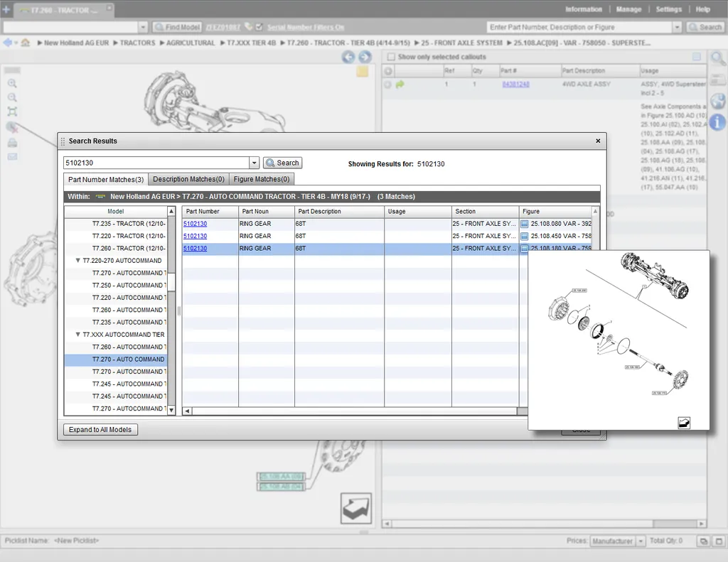Open the magnifier panel in right sidebar

tap(718, 58)
